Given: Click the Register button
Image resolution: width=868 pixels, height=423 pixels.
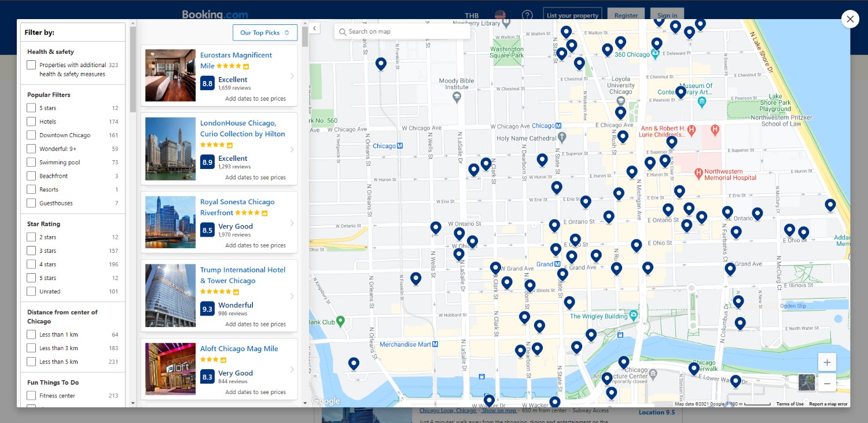Looking at the screenshot, I should tap(626, 16).
